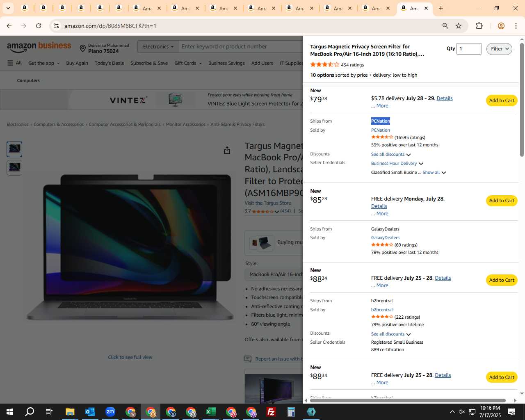This screenshot has height=420, width=525.
Task: Open the b2bcentral seller link
Action: coord(382,310)
